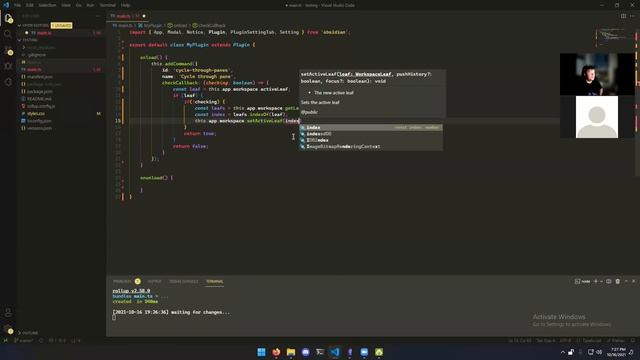Click the remote window status bar icon

(5, 340)
